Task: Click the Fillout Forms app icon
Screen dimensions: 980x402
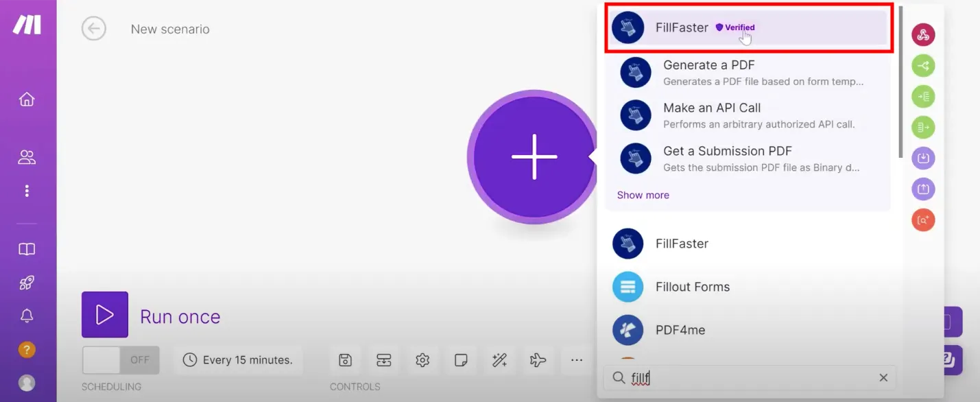Action: pyautogui.click(x=628, y=287)
